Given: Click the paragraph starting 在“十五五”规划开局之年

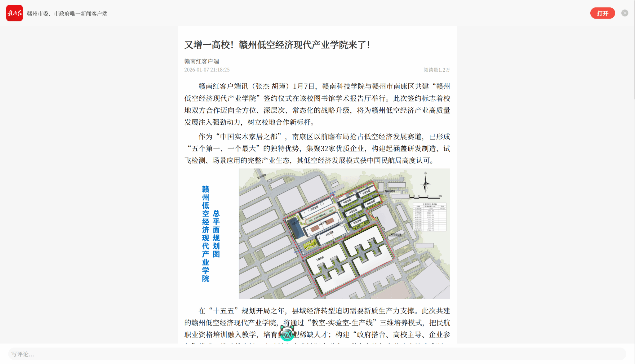Looking at the screenshot, I should 317,322.
